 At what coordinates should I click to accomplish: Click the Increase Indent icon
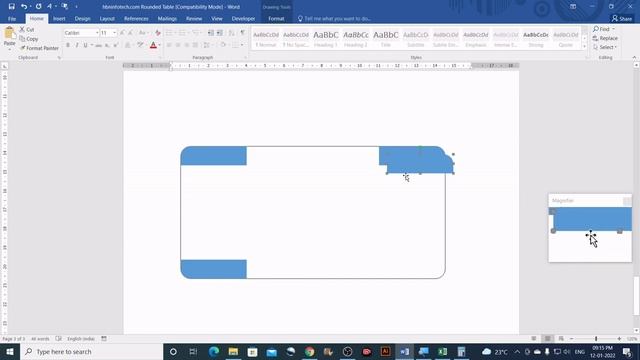tap(220, 33)
